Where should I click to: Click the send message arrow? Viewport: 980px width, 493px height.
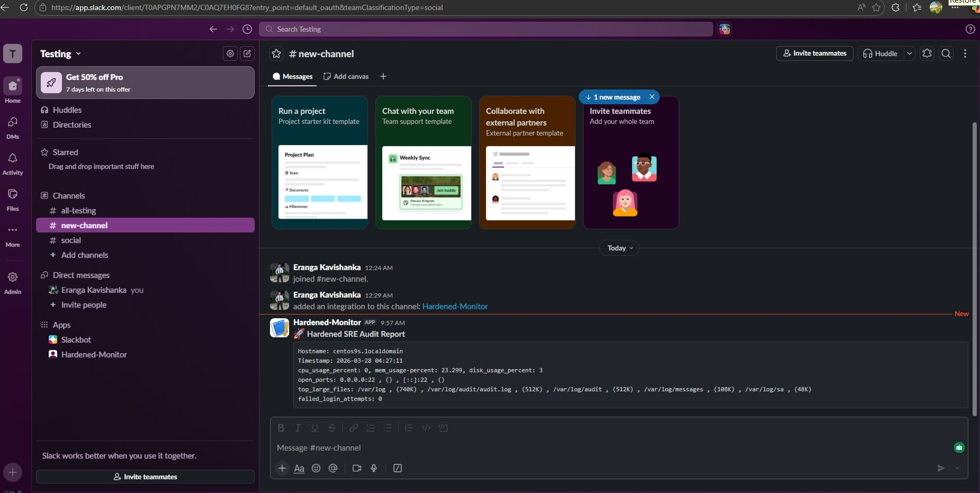pyautogui.click(x=941, y=468)
